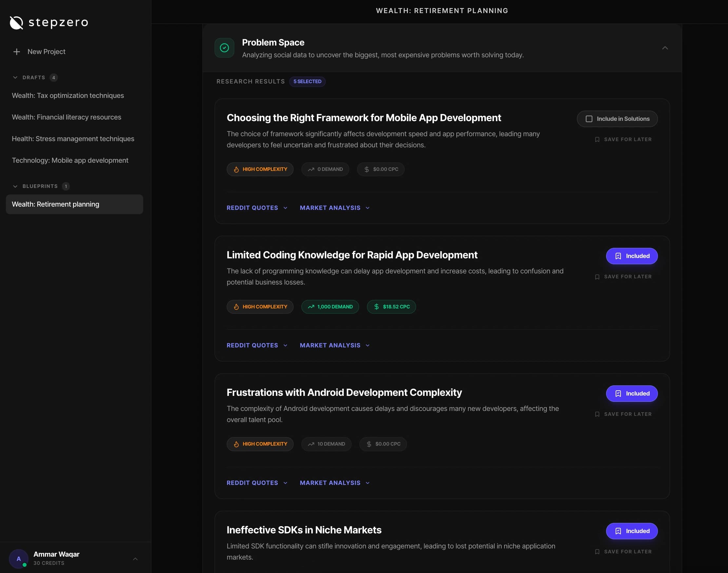Click the flame icon on Limited Coding card

point(236,306)
